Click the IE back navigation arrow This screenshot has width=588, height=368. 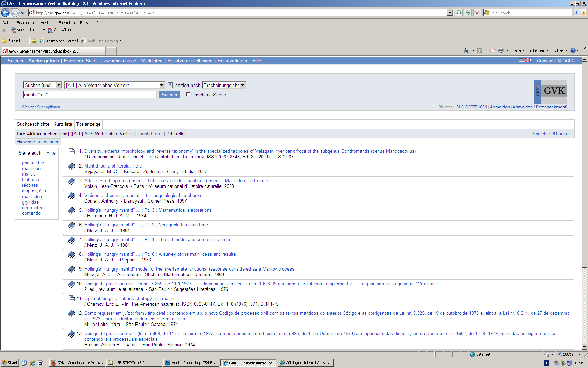[5, 13]
